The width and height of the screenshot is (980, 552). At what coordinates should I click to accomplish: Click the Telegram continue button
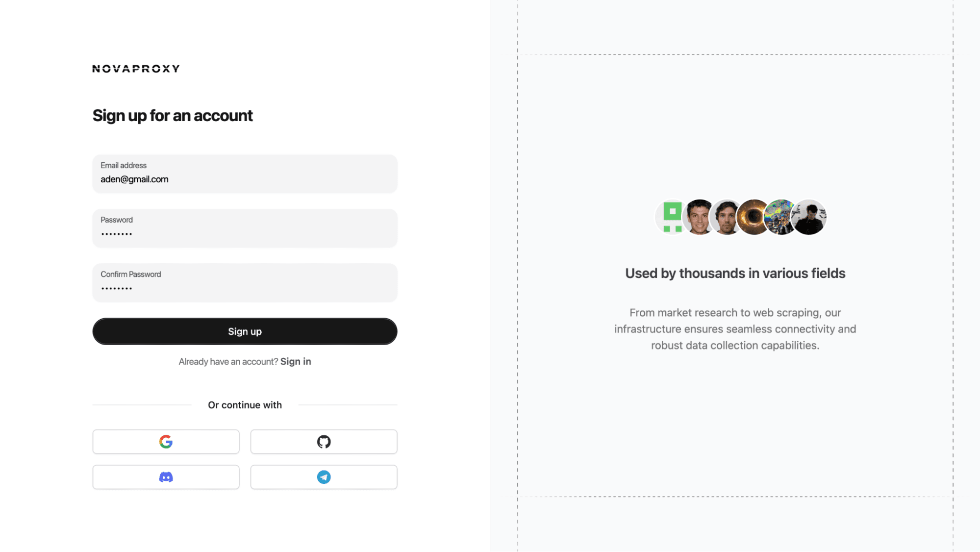(x=323, y=477)
